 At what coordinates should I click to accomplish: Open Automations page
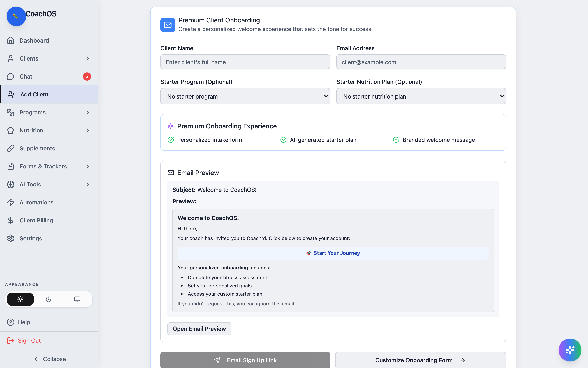tap(49, 202)
